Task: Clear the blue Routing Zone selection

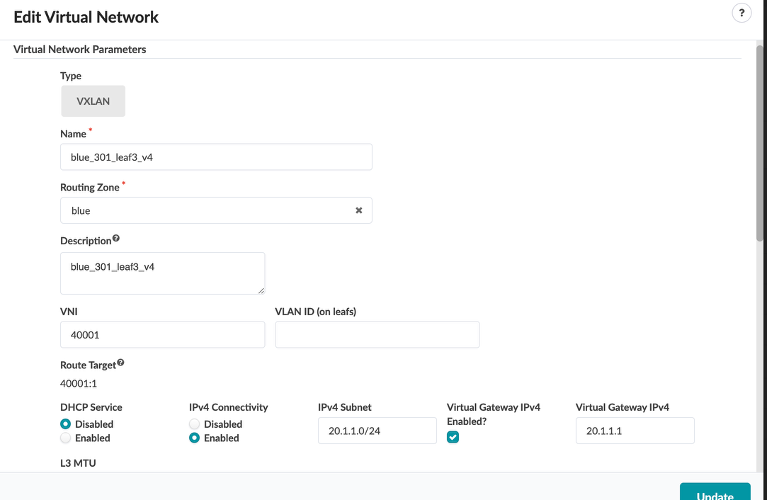Action: [x=358, y=211]
